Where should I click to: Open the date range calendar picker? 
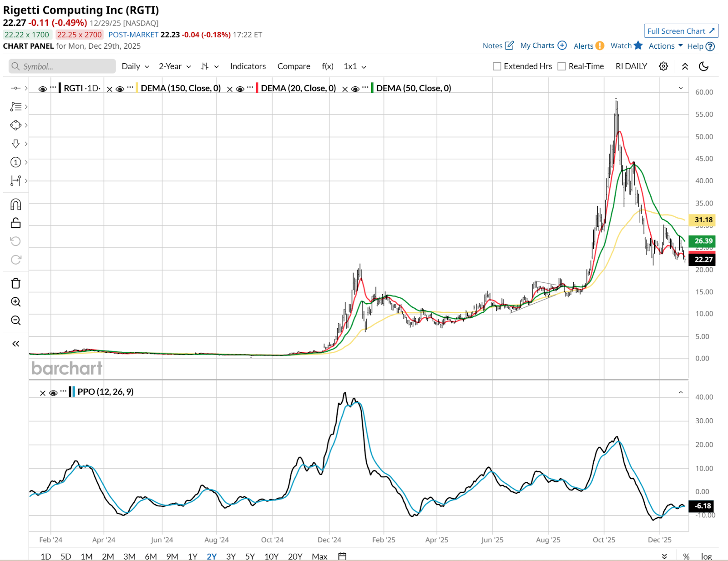[x=343, y=556]
